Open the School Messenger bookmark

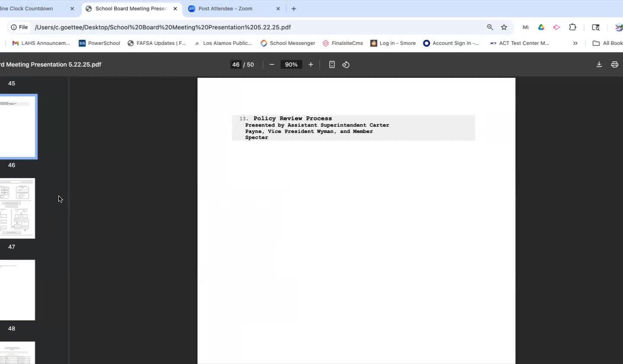point(288,43)
